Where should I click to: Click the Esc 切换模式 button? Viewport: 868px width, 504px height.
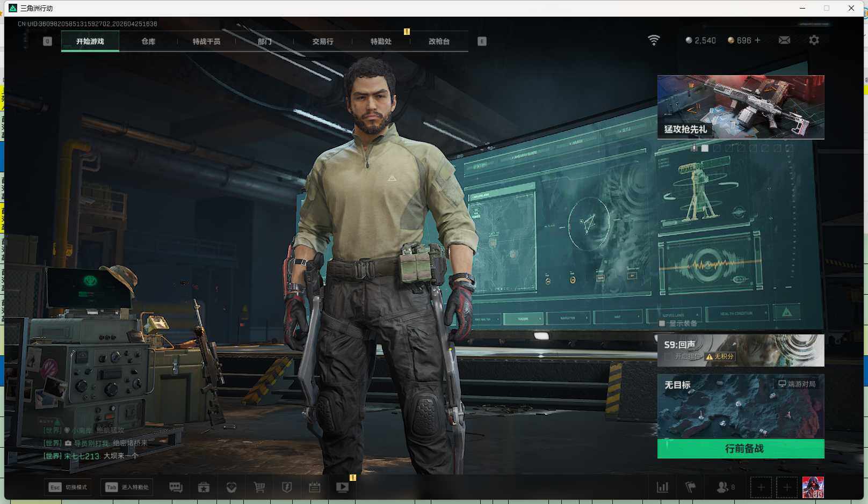(x=68, y=487)
